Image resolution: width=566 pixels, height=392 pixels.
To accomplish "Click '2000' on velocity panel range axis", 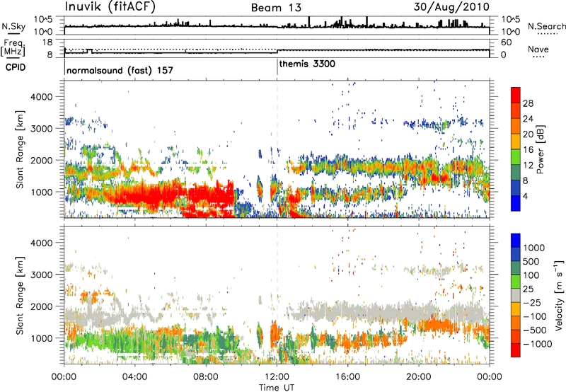I will tap(42, 306).
